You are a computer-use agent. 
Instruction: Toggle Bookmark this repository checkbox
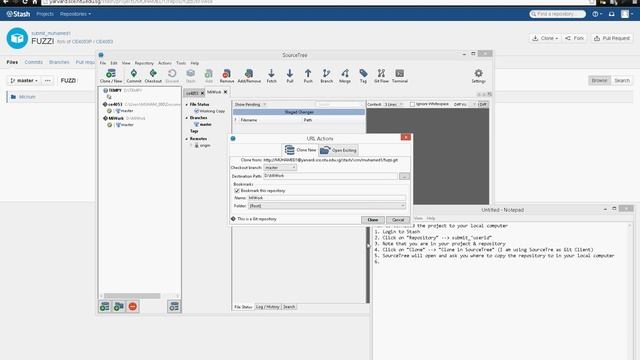237,191
